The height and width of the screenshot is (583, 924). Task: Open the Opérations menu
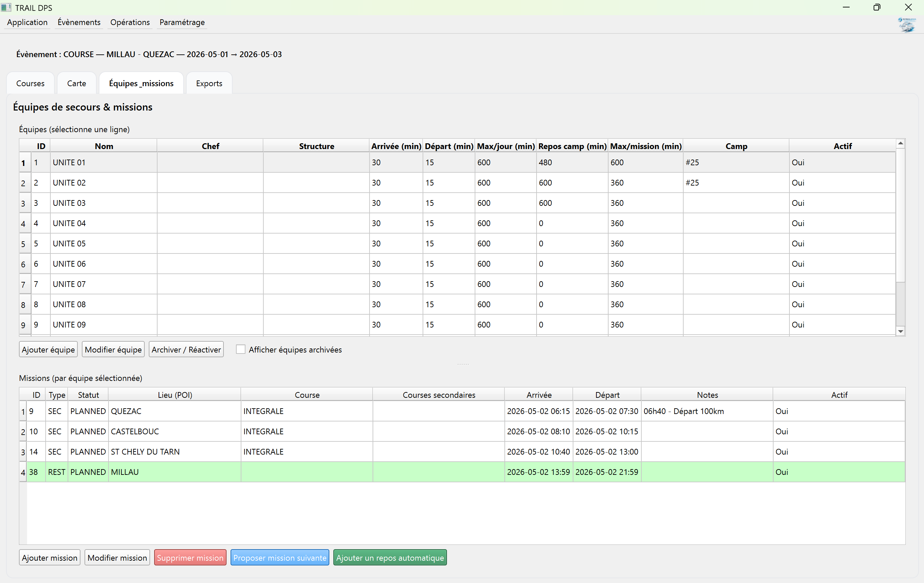(130, 22)
